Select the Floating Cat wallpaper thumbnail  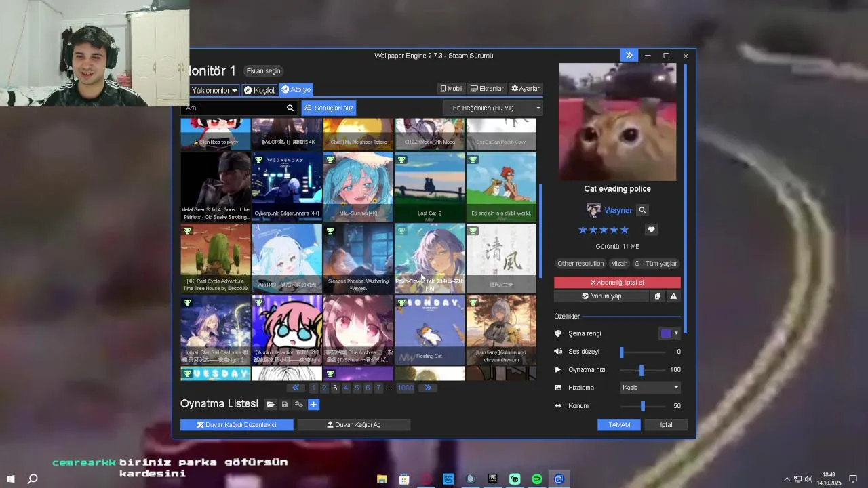(430, 330)
